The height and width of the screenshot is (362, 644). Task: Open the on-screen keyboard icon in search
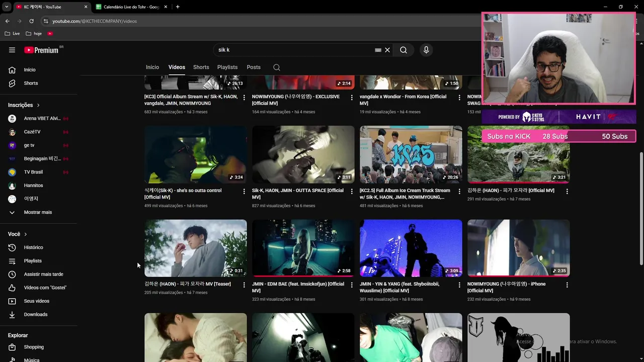(x=378, y=50)
